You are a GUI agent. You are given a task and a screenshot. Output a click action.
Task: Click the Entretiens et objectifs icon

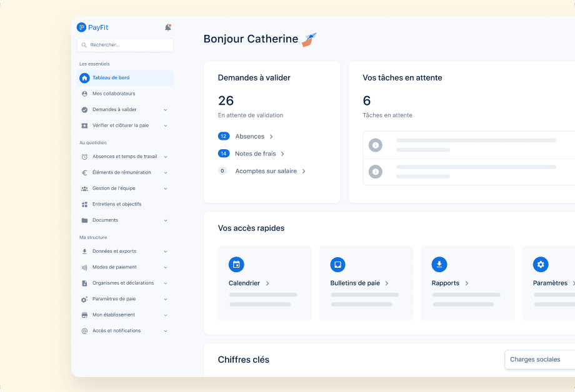[84, 204]
